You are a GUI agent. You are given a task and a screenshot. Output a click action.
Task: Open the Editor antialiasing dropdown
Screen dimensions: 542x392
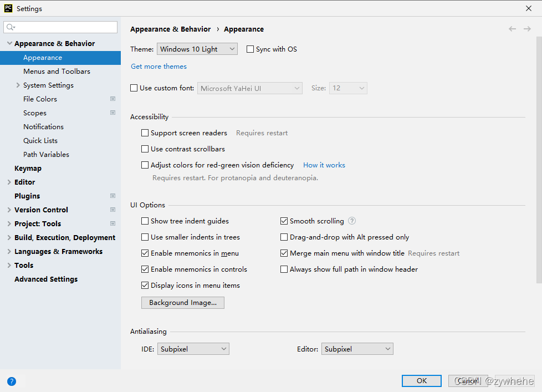tap(357, 349)
